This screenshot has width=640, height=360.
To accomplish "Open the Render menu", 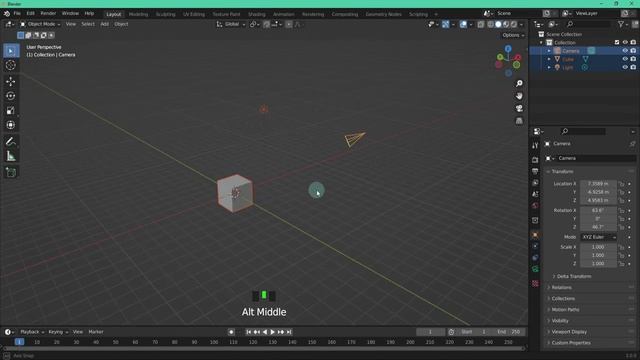I will 48,13.
